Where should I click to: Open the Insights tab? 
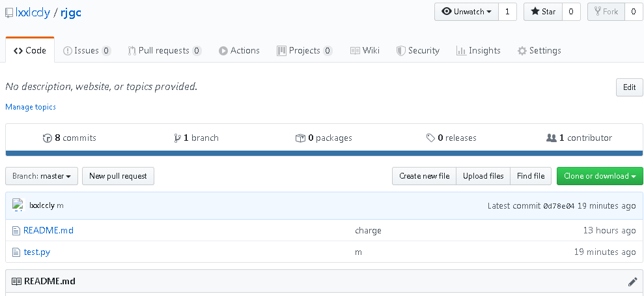478,51
